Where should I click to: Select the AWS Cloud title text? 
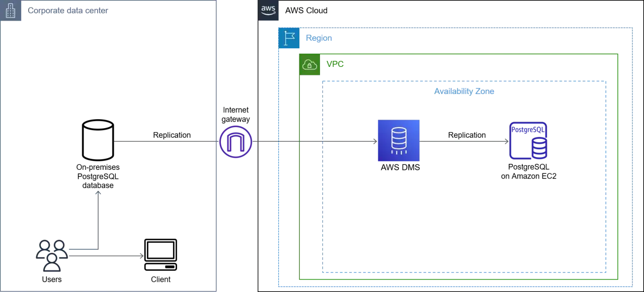[306, 10]
